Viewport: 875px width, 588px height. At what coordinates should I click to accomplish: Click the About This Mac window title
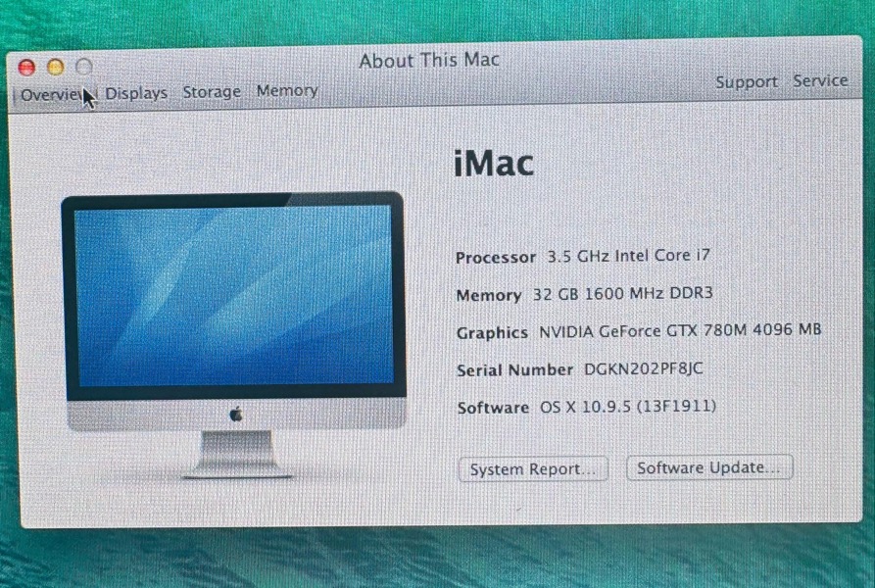coord(429,61)
